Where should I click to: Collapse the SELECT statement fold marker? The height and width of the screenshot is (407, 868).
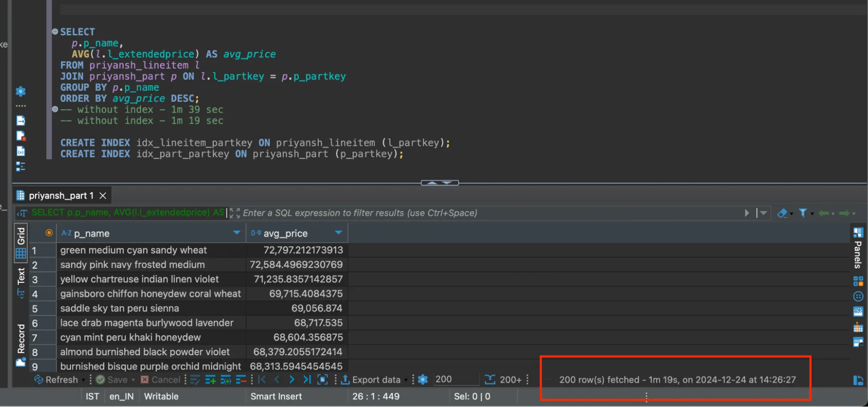pos(55,31)
